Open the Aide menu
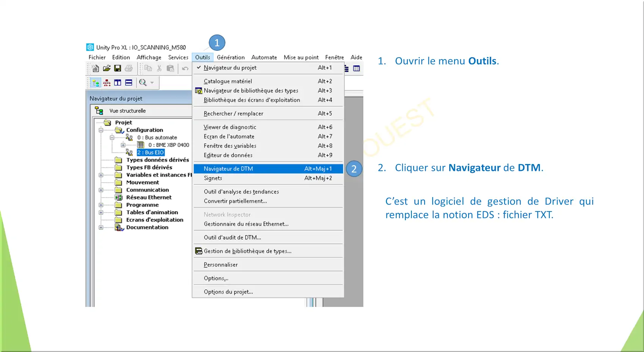This screenshot has width=644, height=352. click(356, 57)
